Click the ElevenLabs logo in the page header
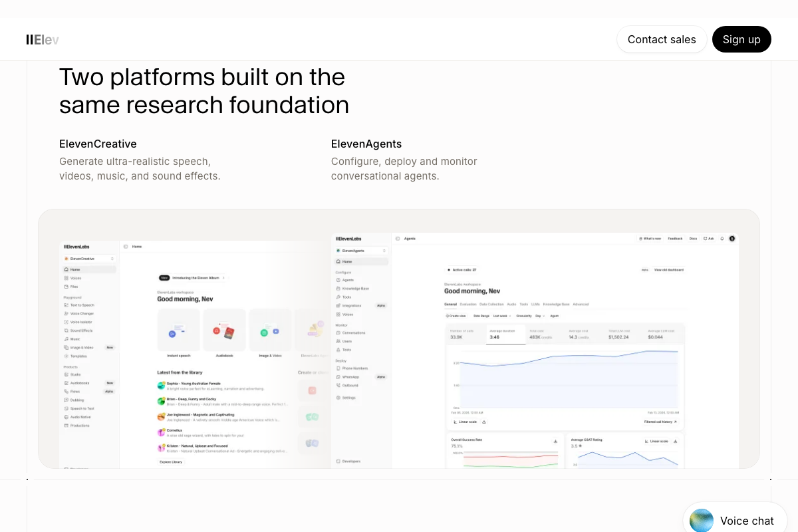 coord(43,39)
